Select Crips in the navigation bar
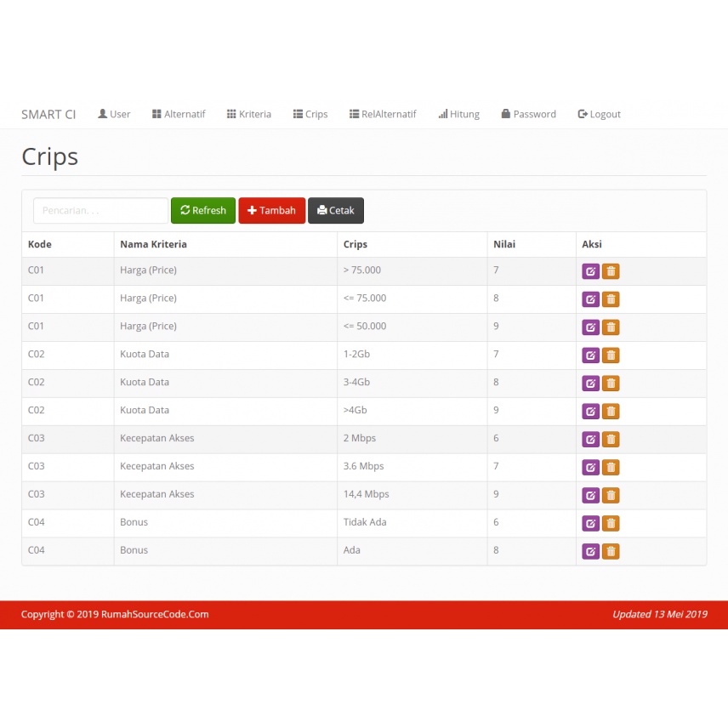This screenshot has width=728, height=728. pos(310,114)
